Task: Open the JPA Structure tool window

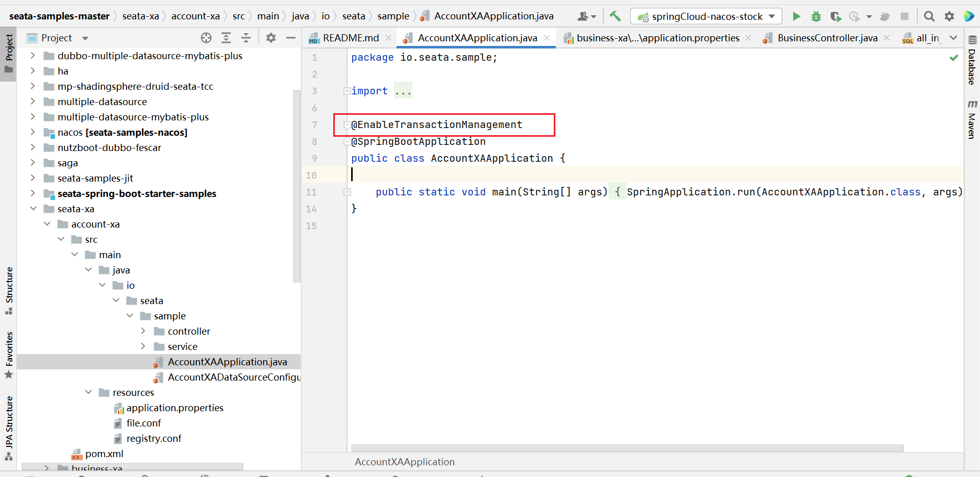Action: point(9,428)
